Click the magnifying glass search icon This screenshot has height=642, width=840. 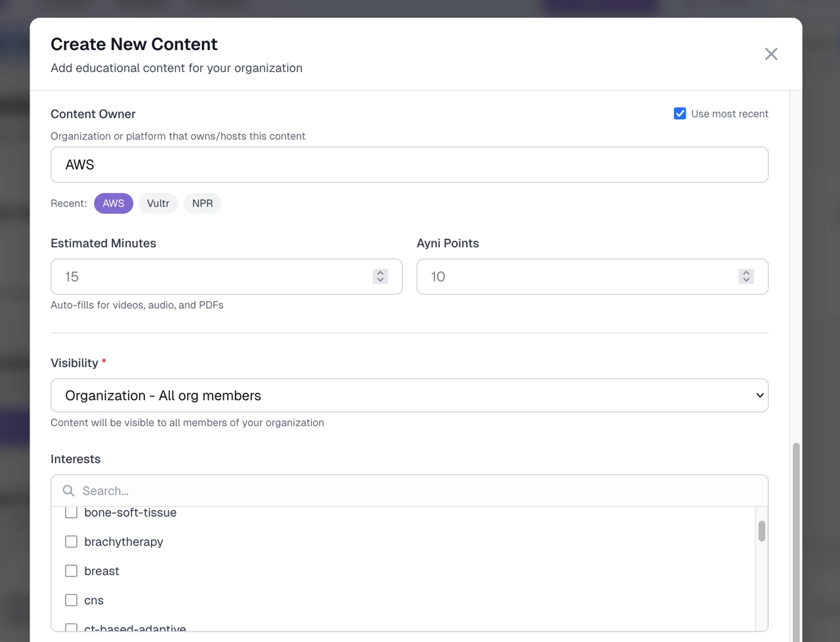68,491
